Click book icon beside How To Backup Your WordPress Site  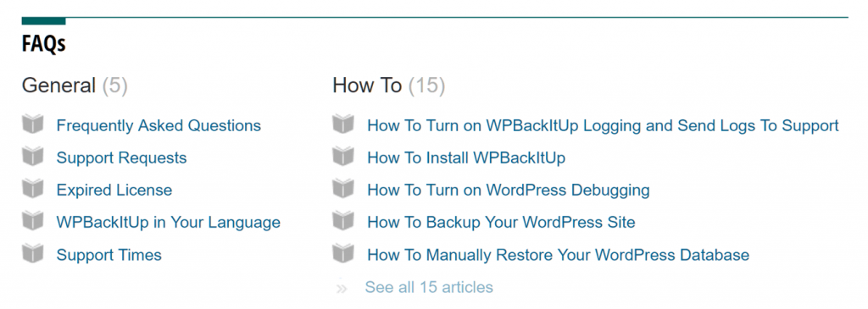343,221
